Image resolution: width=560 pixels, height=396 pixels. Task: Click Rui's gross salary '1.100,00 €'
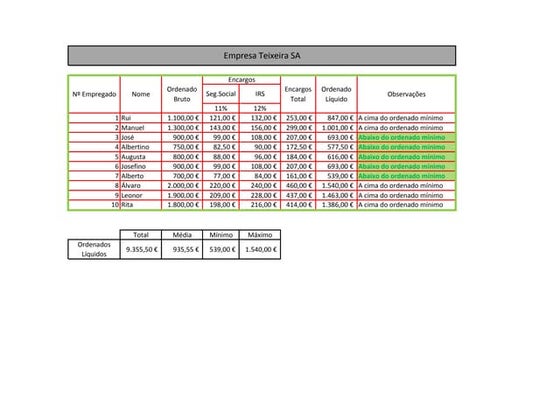point(182,118)
